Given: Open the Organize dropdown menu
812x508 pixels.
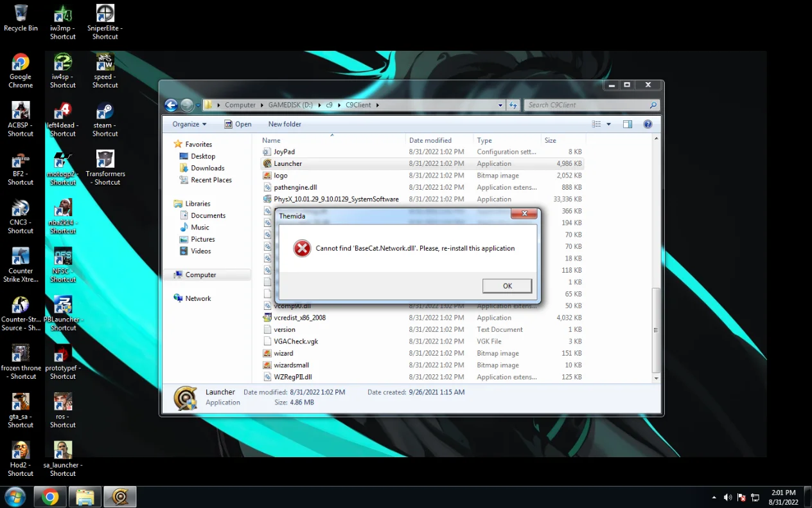Looking at the screenshot, I should [x=190, y=124].
